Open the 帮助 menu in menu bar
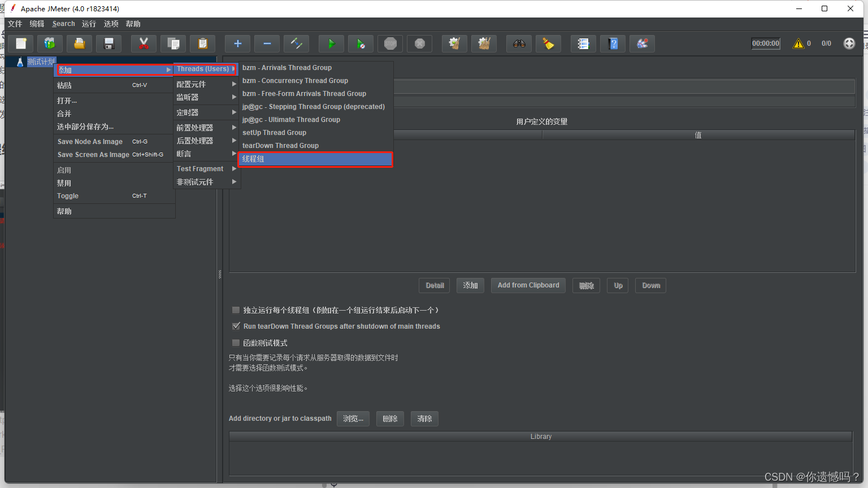The image size is (868, 488). pyautogui.click(x=133, y=24)
